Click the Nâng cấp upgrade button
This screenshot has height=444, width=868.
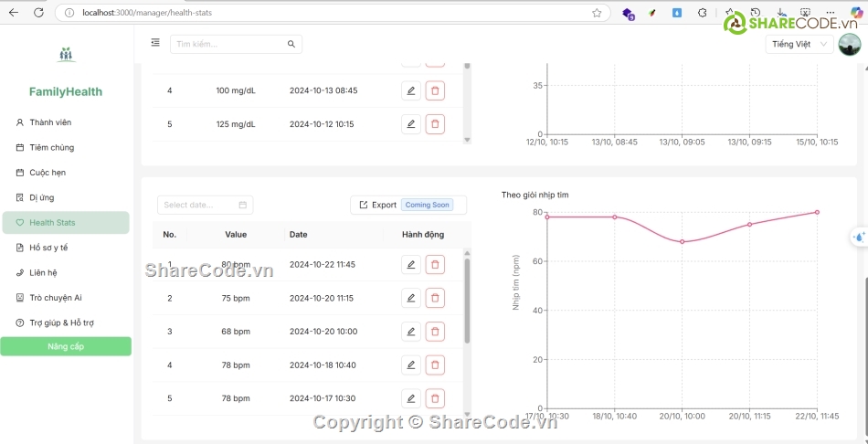click(66, 346)
